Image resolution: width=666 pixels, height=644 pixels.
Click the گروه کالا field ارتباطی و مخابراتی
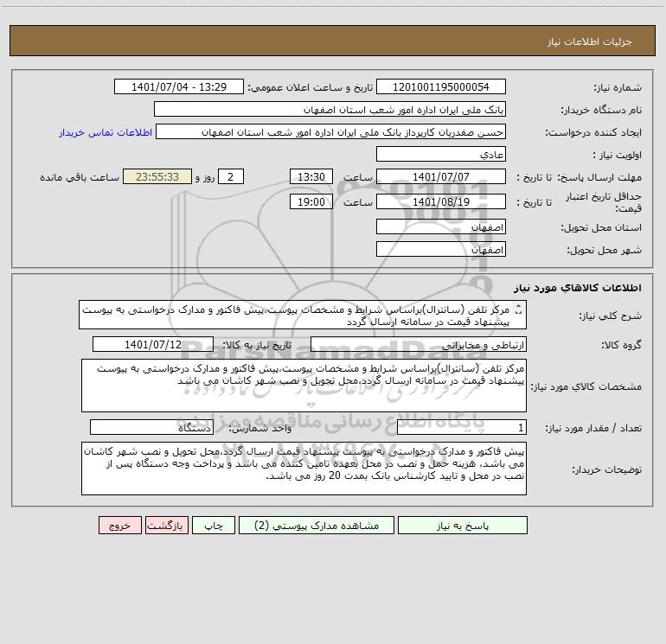tap(419, 344)
